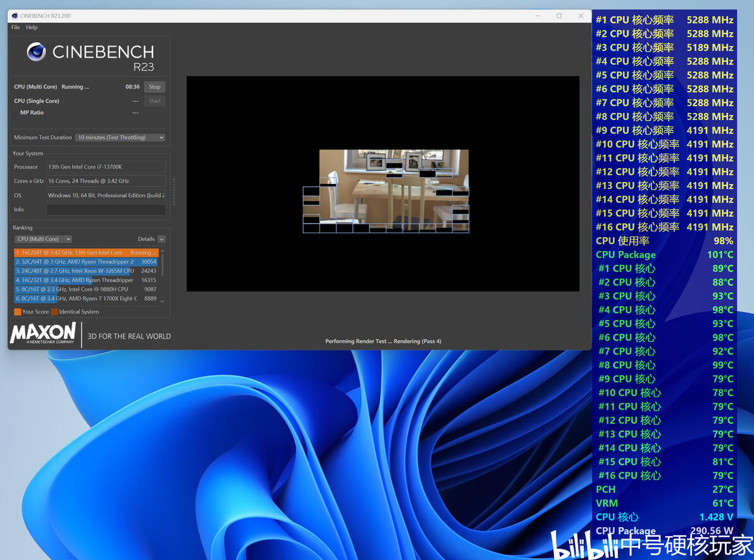Click the Performing Render Test status text
The height and width of the screenshot is (560, 754).
(x=383, y=341)
